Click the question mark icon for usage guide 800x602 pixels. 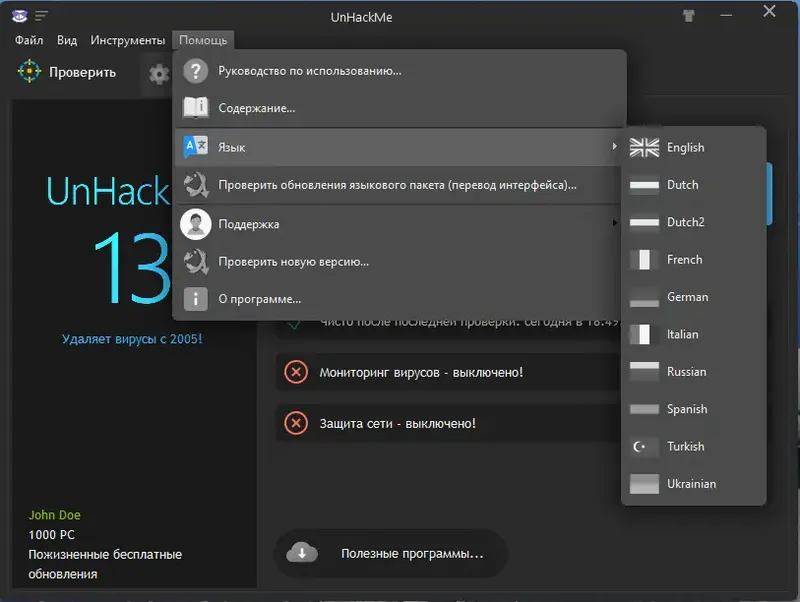[x=196, y=70]
